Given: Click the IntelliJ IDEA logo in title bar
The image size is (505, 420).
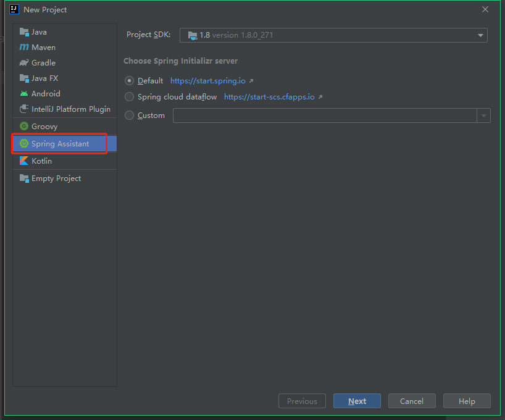Looking at the screenshot, I should pyautogui.click(x=14, y=9).
